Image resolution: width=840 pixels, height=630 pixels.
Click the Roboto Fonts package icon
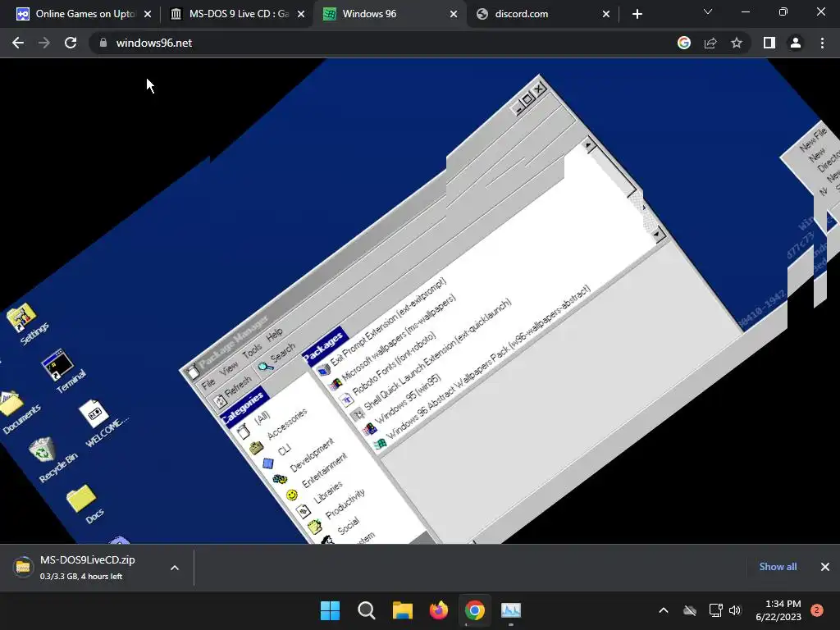[347, 399]
